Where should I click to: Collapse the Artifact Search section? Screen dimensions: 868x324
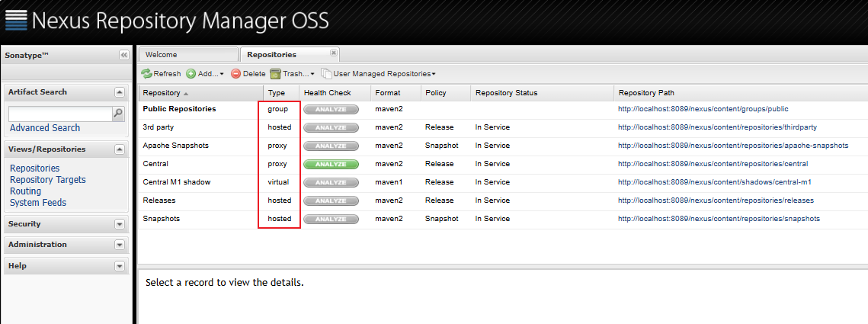click(120, 92)
